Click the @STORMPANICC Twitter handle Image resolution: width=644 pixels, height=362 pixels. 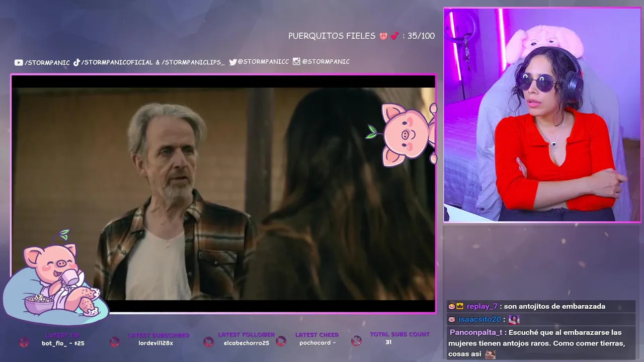[x=263, y=62]
